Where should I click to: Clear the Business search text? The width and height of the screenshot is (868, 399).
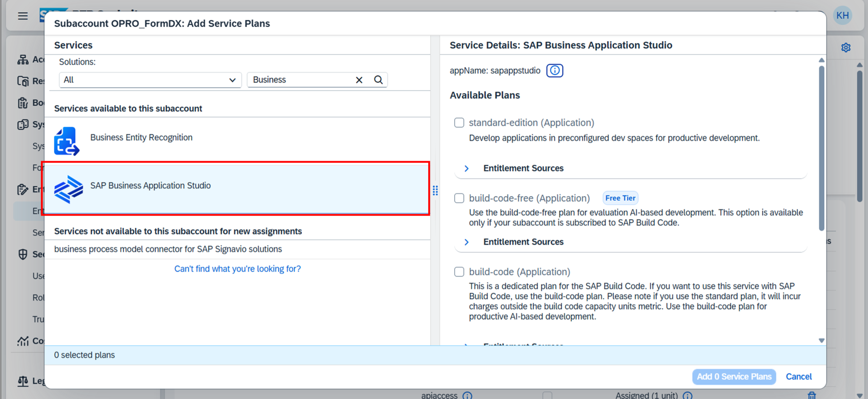click(x=359, y=80)
